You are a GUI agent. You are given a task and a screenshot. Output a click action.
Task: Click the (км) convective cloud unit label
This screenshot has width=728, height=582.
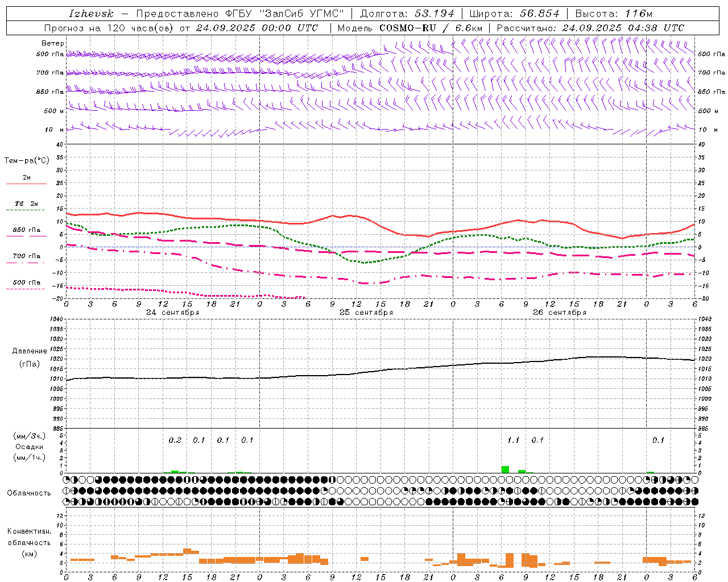pyautogui.click(x=29, y=554)
